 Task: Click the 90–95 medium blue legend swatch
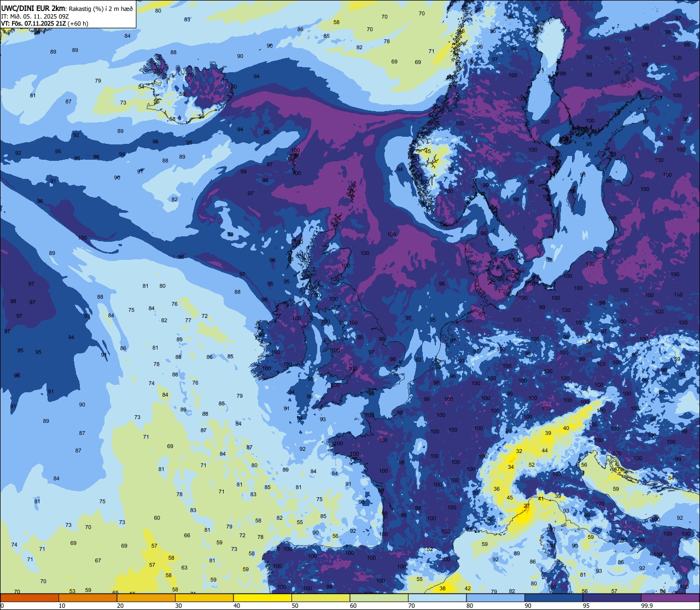coord(553,597)
